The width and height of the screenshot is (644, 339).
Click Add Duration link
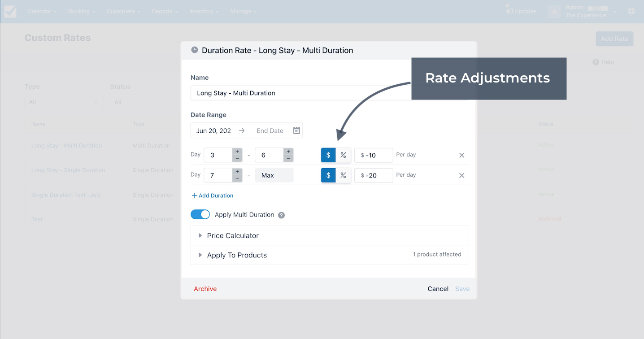(x=212, y=196)
